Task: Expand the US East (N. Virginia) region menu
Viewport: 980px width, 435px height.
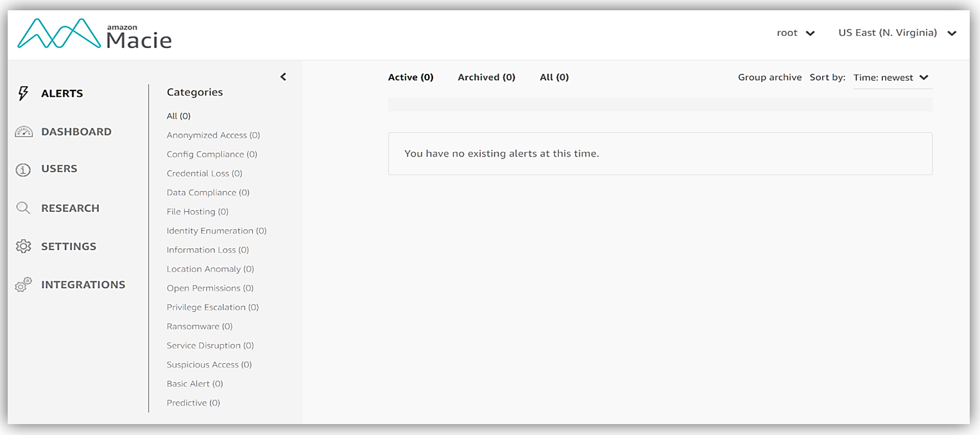Action: click(897, 33)
